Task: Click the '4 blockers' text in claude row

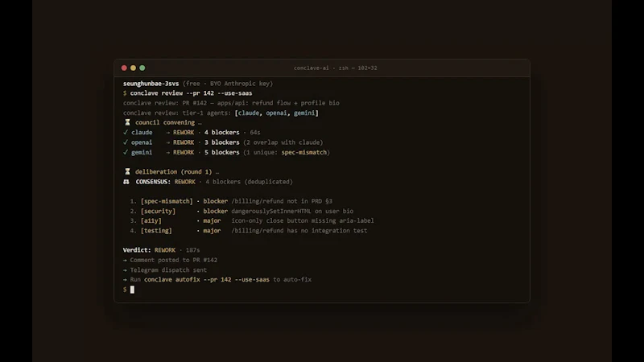Action: (x=222, y=132)
